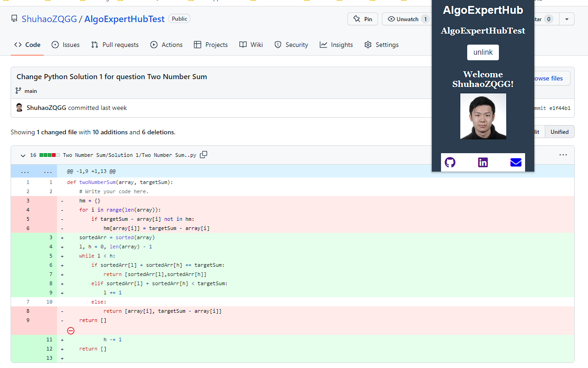Open the AlgoExpertHubTest repository link
This screenshot has height=368, width=588.
pos(124,19)
